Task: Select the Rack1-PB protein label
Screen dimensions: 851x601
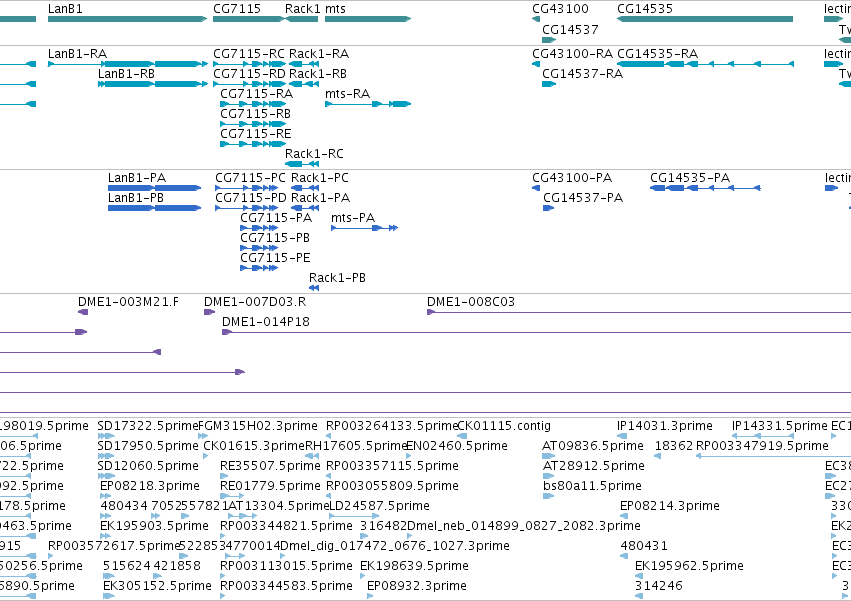Action: [338, 279]
